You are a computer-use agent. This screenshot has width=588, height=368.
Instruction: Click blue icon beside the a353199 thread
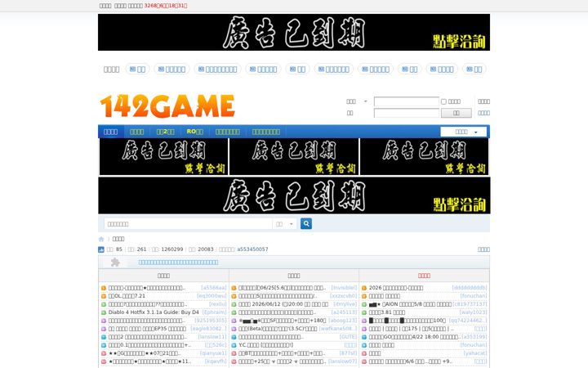pyautogui.click(x=363, y=337)
